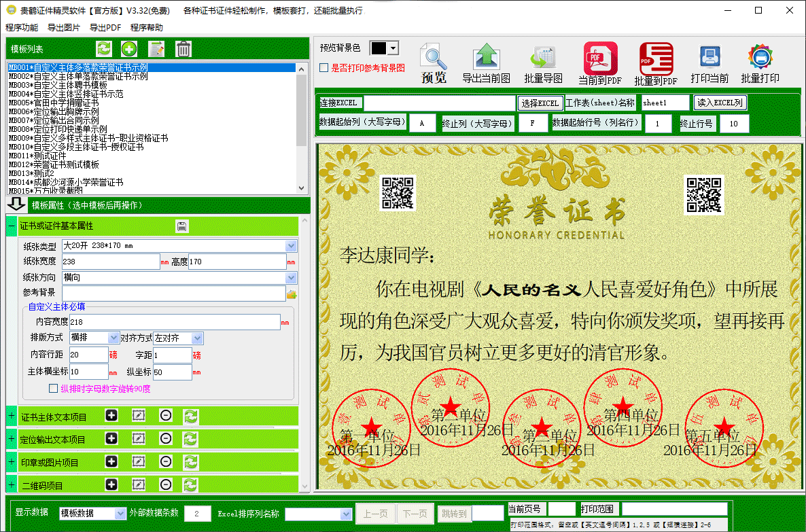Expand the 证书主体文本项目 section
The height and width of the screenshot is (532, 806).
12,416
